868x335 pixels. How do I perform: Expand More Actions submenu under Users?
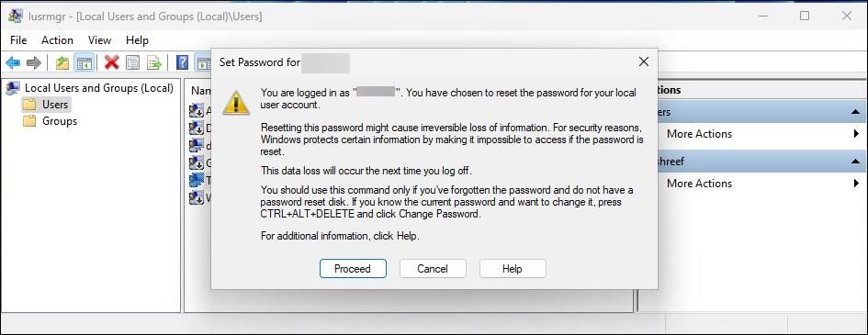coord(856,134)
